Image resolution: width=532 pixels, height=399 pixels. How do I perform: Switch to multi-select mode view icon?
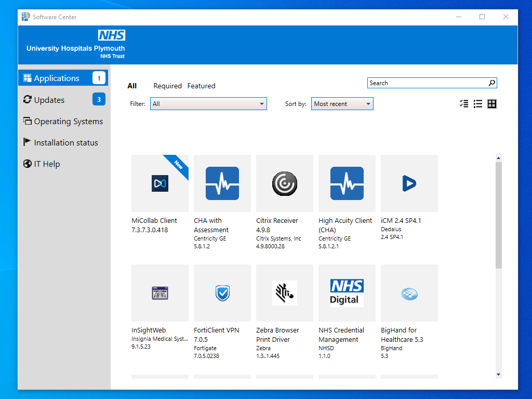point(464,104)
